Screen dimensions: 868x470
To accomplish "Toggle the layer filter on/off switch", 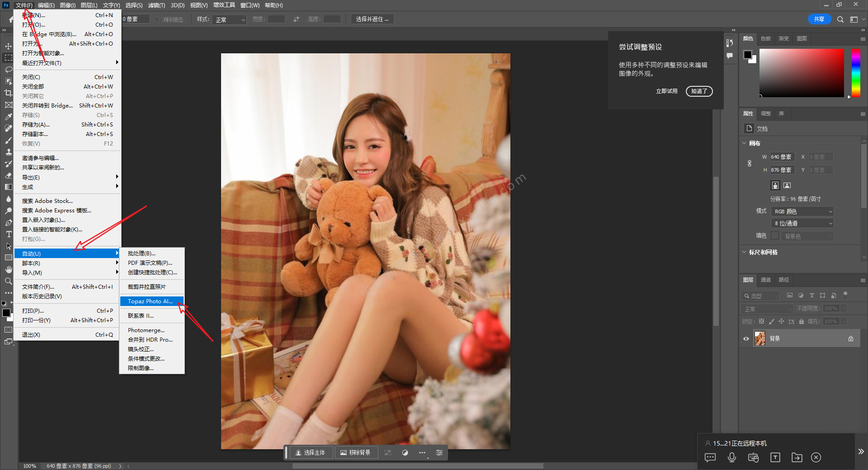I will coord(845,295).
